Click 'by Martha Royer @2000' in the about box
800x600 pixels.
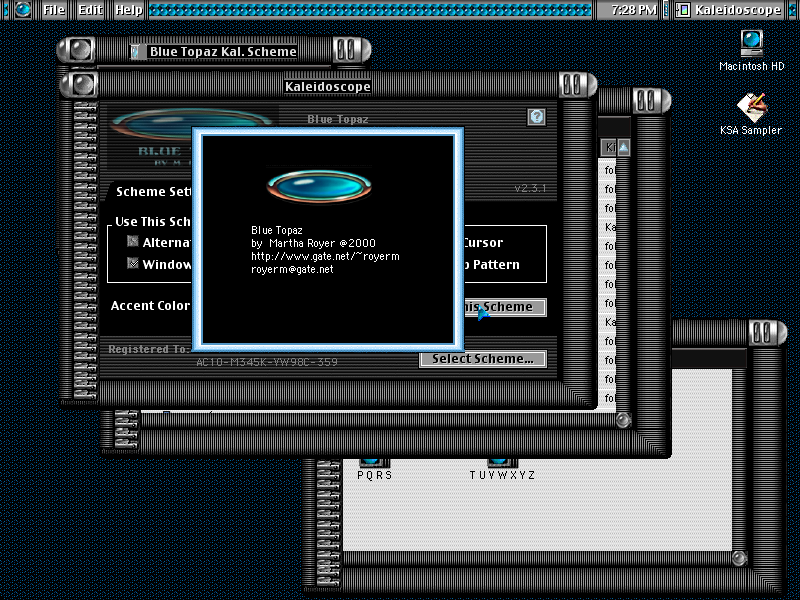click(x=313, y=243)
